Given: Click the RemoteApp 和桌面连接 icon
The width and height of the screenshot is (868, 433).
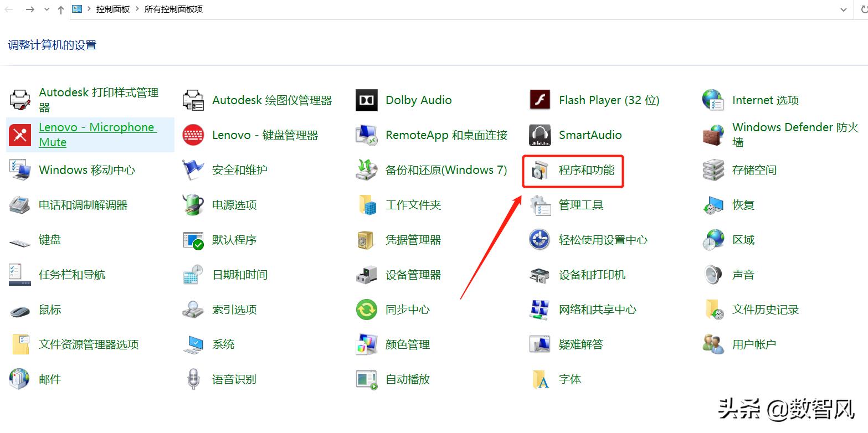Looking at the screenshot, I should pos(367,135).
